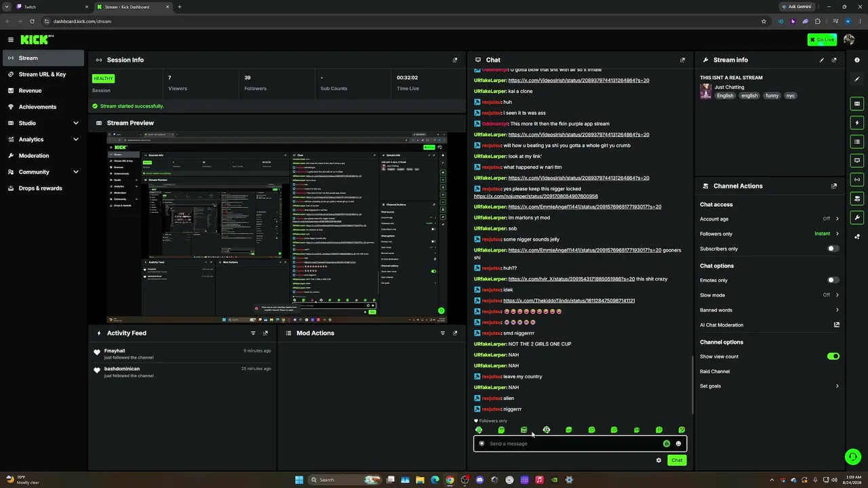This screenshot has height=488, width=868.
Task: Open Banned words settings
Action: (770, 310)
